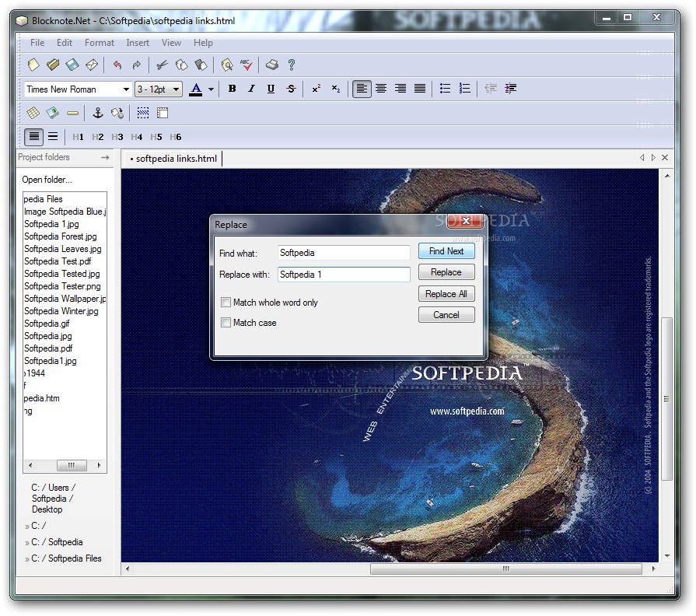
Task: Expand the font color arrow dropdown
Action: (x=212, y=89)
